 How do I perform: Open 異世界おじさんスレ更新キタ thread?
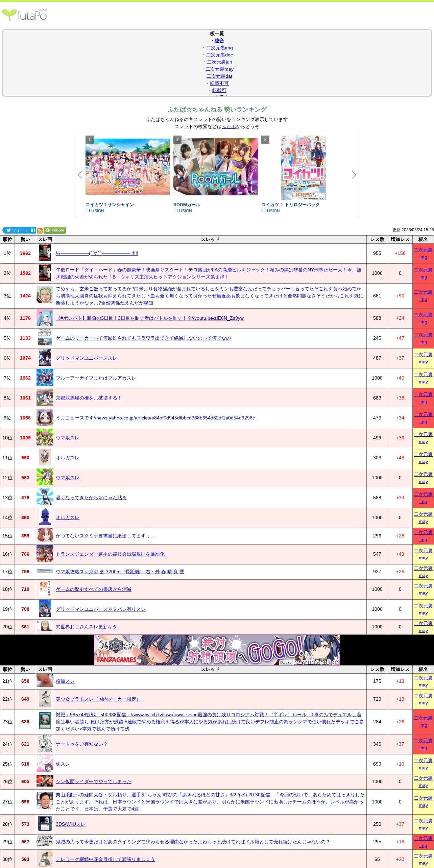click(87, 627)
